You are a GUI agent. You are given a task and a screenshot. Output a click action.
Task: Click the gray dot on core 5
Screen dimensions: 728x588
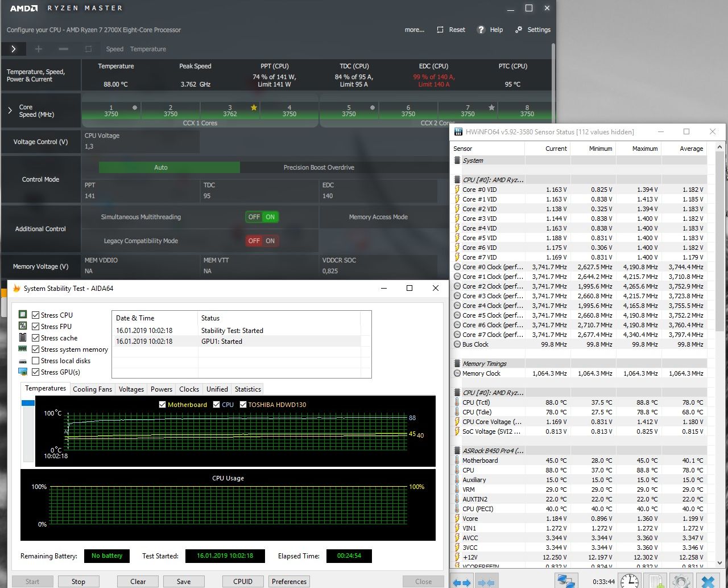373,107
